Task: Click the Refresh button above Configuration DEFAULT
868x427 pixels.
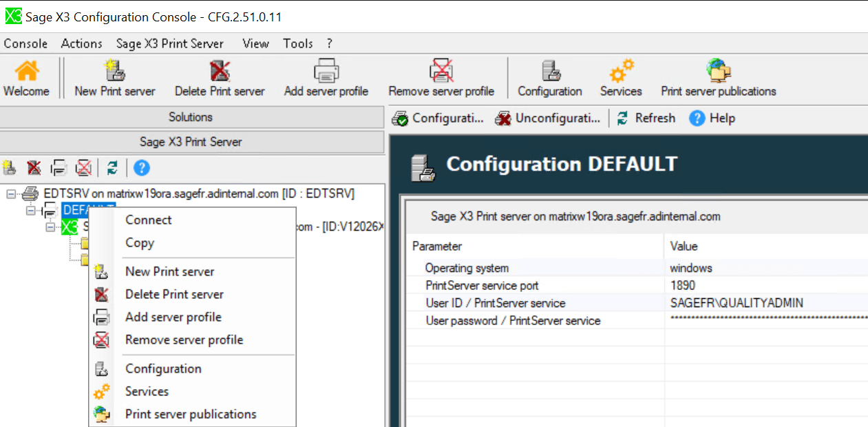Action: 646,118
